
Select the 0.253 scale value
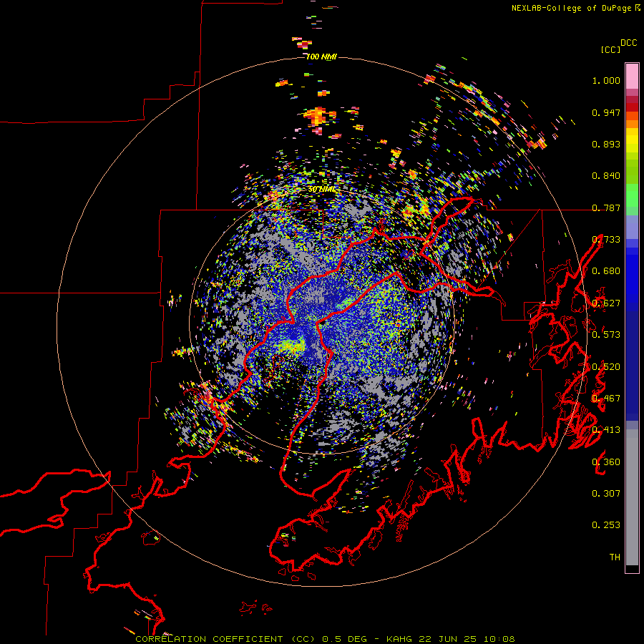pyautogui.click(x=606, y=525)
